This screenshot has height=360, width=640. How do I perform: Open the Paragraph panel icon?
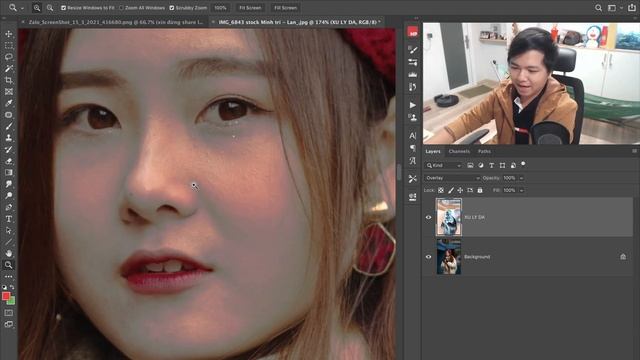point(413,148)
